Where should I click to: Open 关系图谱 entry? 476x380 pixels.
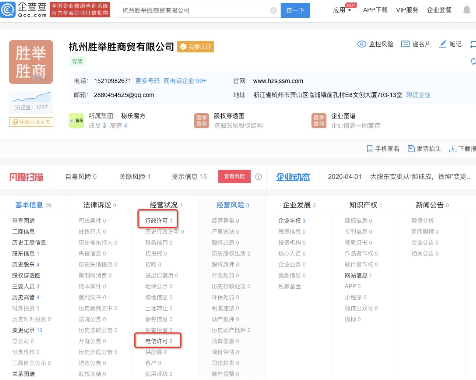pyautogui.click(x=23, y=374)
